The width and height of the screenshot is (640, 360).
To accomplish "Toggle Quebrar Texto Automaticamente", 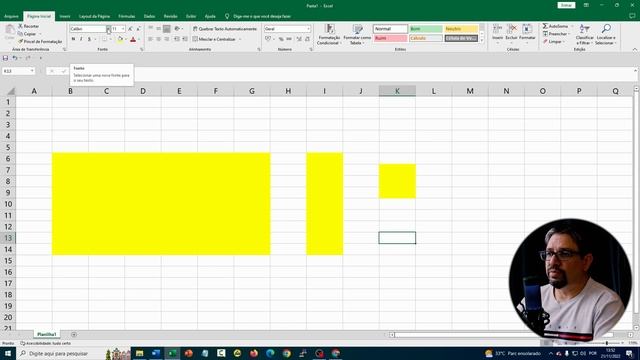I will pos(225,29).
